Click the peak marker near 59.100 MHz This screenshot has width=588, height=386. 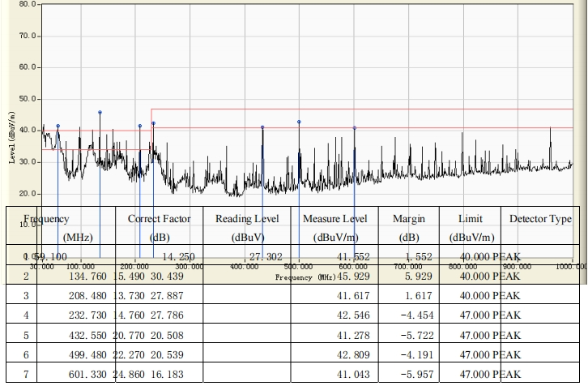pyautogui.click(x=58, y=127)
